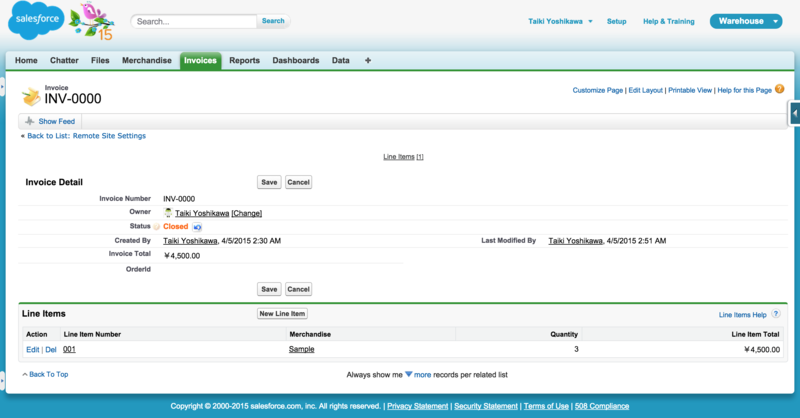The width and height of the screenshot is (800, 418).
Task: Click the Invoice folder icon beside INV-0000
Action: (x=31, y=96)
